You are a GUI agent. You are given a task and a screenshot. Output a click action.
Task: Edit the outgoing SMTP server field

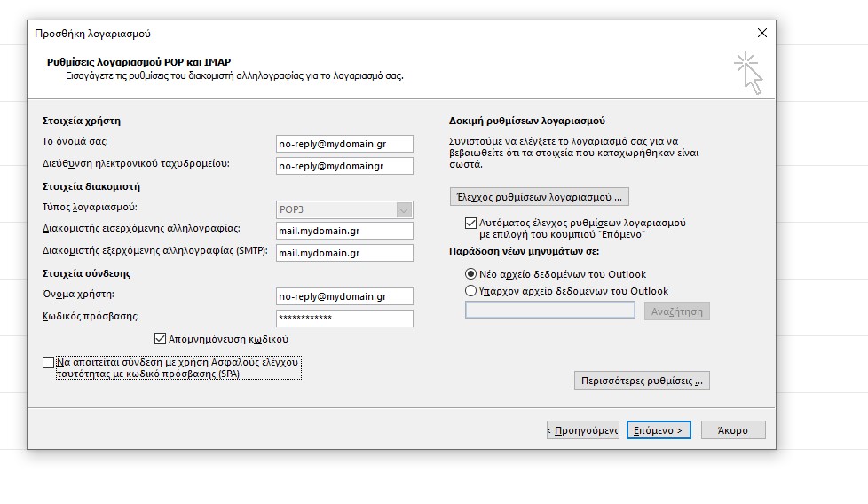(x=344, y=253)
